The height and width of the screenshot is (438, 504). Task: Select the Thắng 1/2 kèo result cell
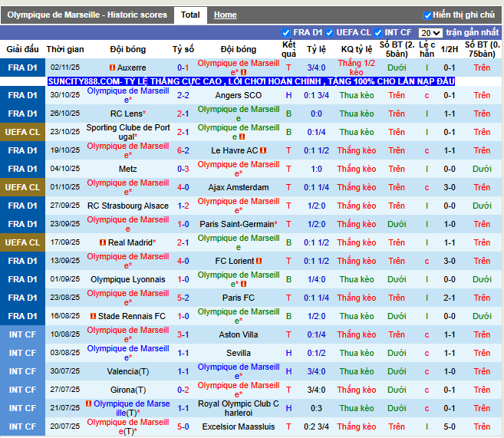(357, 68)
